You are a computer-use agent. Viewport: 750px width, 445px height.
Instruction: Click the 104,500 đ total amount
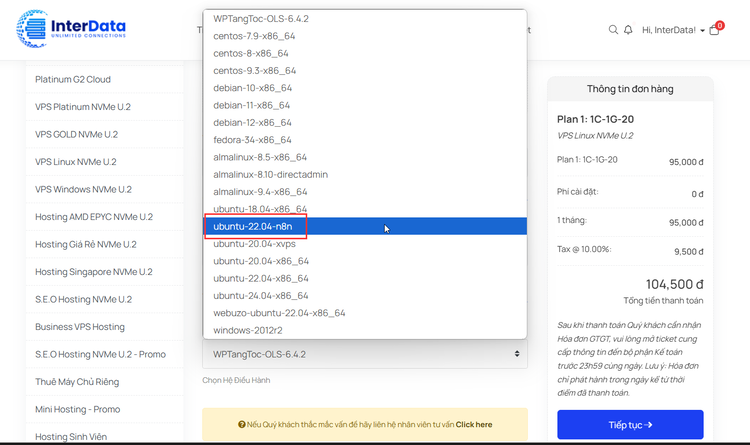point(674,284)
